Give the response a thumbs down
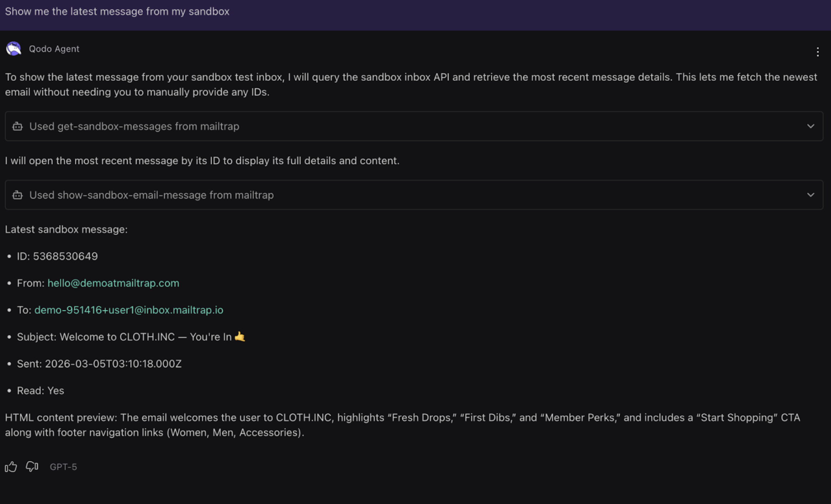 pos(32,467)
